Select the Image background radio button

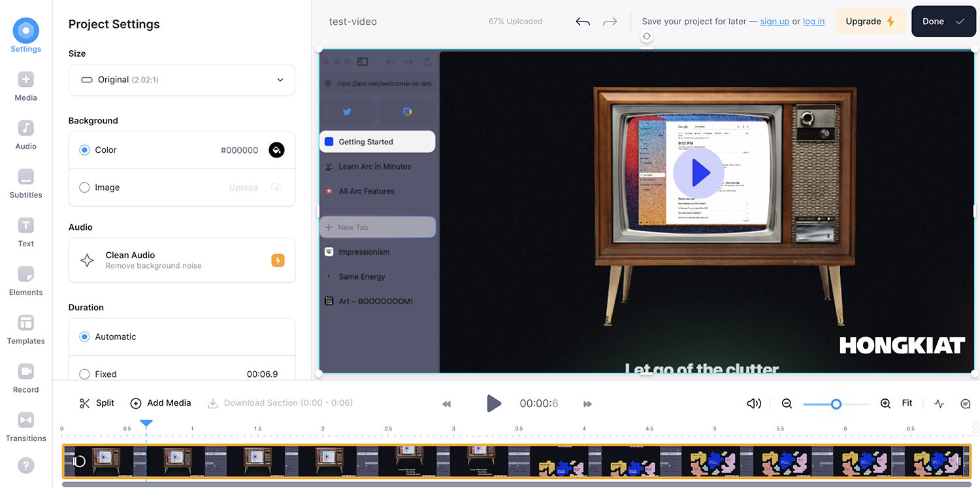point(84,187)
